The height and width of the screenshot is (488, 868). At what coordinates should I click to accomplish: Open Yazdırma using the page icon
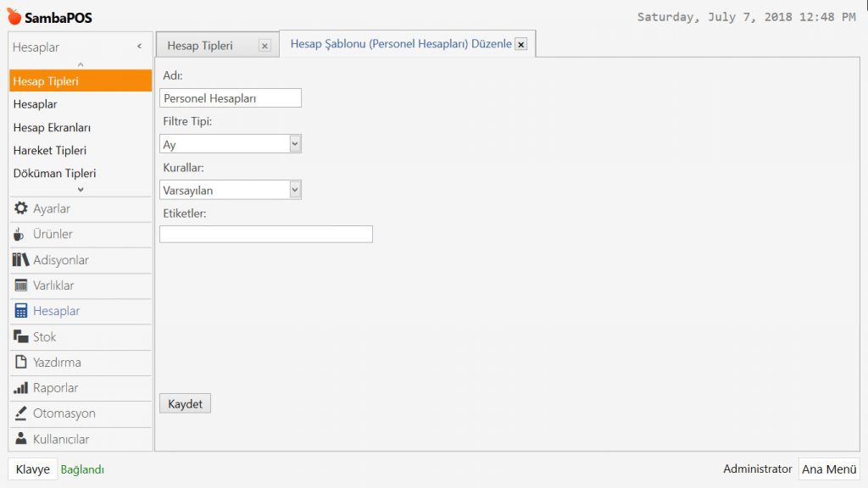pyautogui.click(x=21, y=363)
